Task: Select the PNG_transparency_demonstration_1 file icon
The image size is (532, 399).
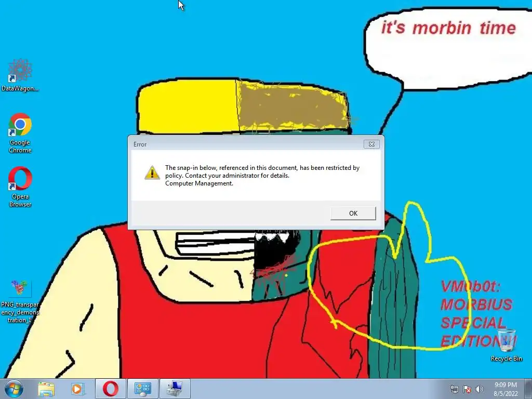Action: pyautogui.click(x=20, y=302)
